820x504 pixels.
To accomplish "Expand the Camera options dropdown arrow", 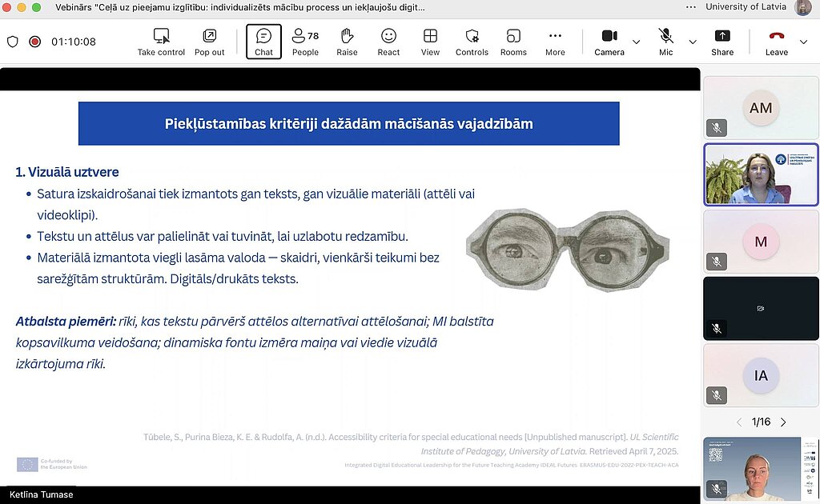I will [637, 42].
